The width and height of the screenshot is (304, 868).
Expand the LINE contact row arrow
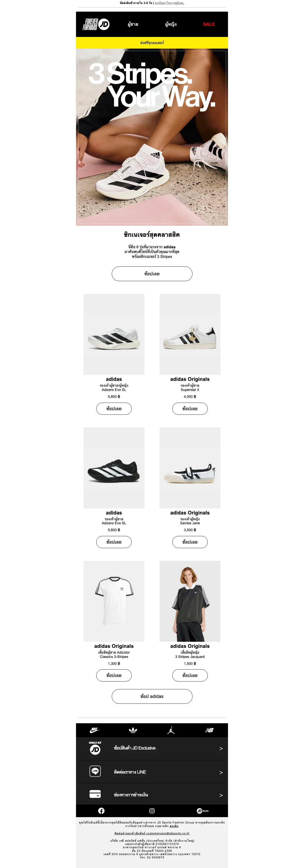221,772
